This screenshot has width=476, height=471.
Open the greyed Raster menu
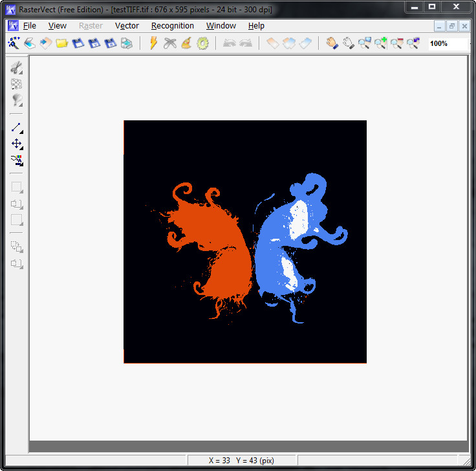91,26
